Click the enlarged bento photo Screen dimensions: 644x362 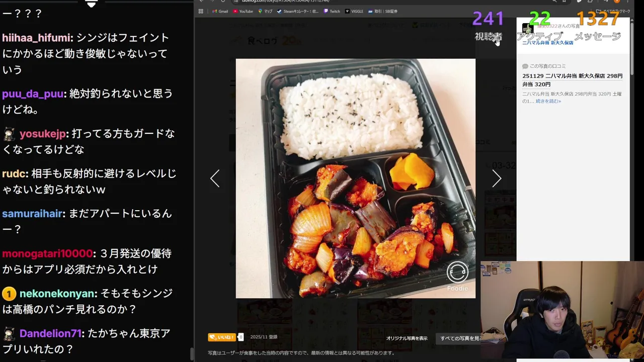click(356, 178)
